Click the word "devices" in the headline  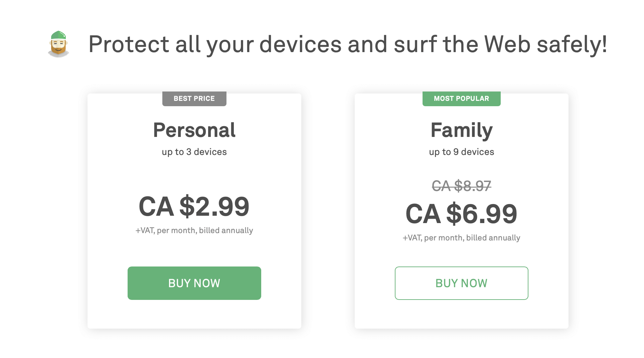[300, 44]
